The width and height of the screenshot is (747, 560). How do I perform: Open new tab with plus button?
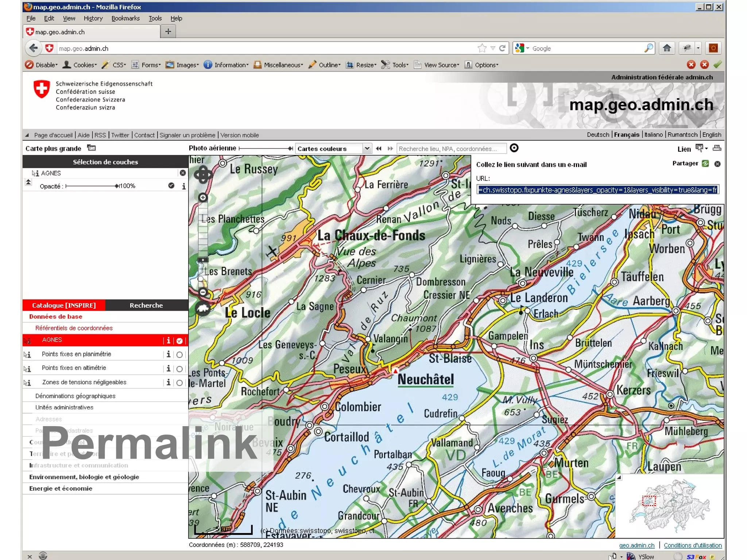coord(168,32)
